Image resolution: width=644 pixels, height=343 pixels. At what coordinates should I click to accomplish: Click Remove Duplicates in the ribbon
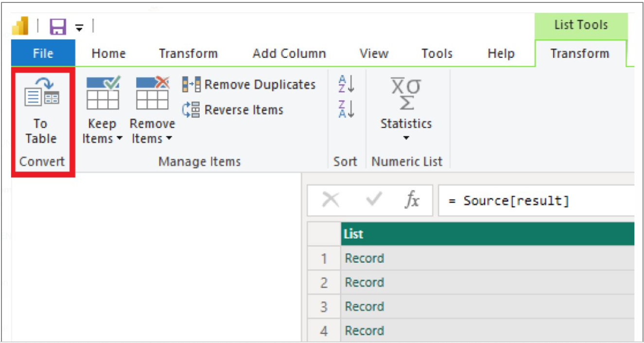click(x=249, y=85)
